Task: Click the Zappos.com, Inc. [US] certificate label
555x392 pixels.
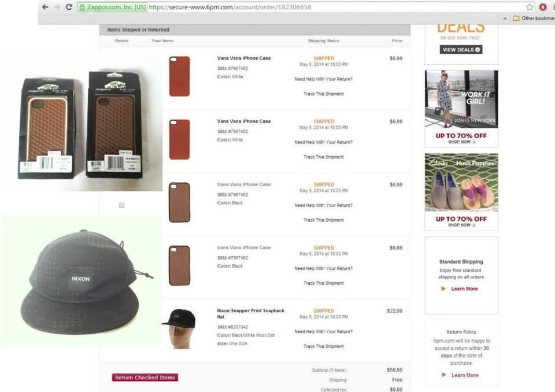Action: (x=116, y=7)
